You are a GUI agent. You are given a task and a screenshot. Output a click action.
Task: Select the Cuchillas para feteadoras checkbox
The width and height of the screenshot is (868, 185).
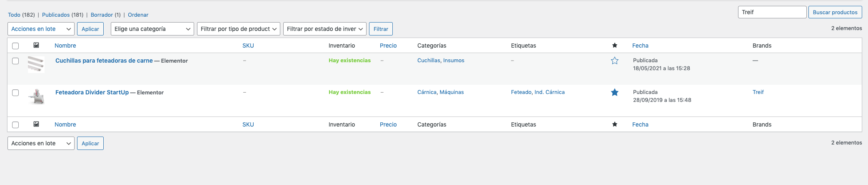coord(15,61)
